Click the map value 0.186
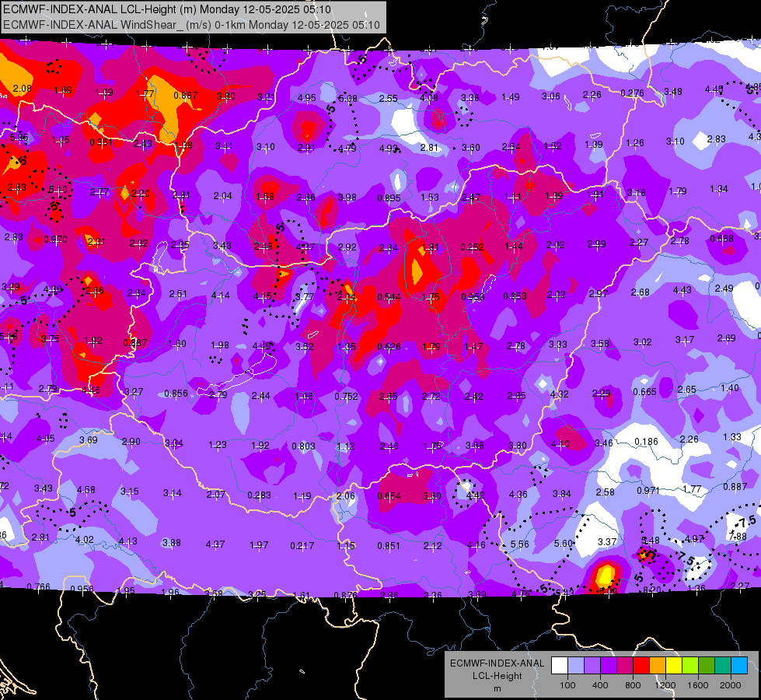This screenshot has width=761, height=700. 646,441
